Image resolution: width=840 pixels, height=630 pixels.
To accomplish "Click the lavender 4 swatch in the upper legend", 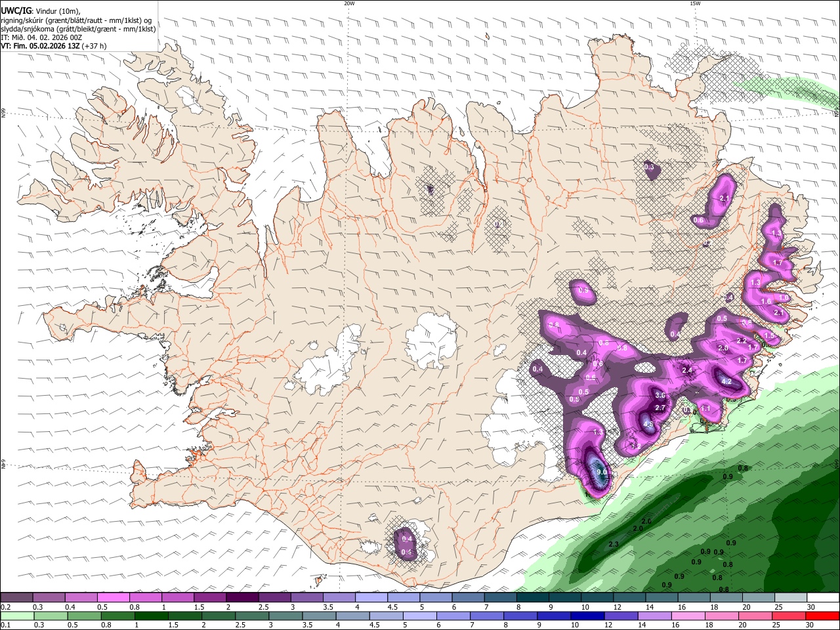I will (x=371, y=598).
